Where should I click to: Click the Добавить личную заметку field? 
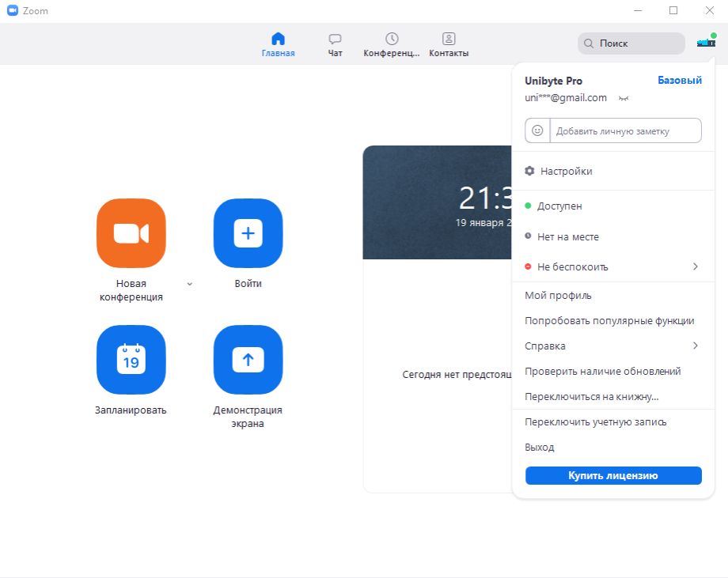pyautogui.click(x=625, y=130)
